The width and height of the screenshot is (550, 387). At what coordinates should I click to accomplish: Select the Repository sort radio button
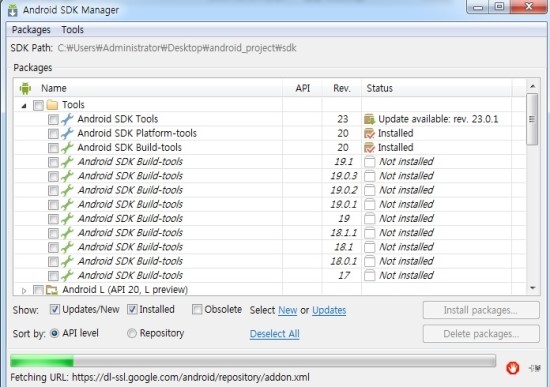tap(132, 333)
